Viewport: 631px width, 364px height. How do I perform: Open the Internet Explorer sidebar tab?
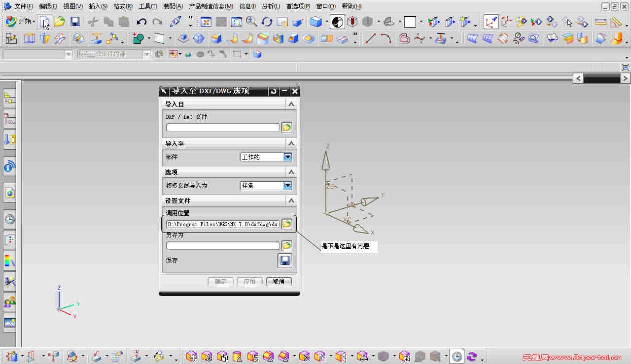[9, 193]
